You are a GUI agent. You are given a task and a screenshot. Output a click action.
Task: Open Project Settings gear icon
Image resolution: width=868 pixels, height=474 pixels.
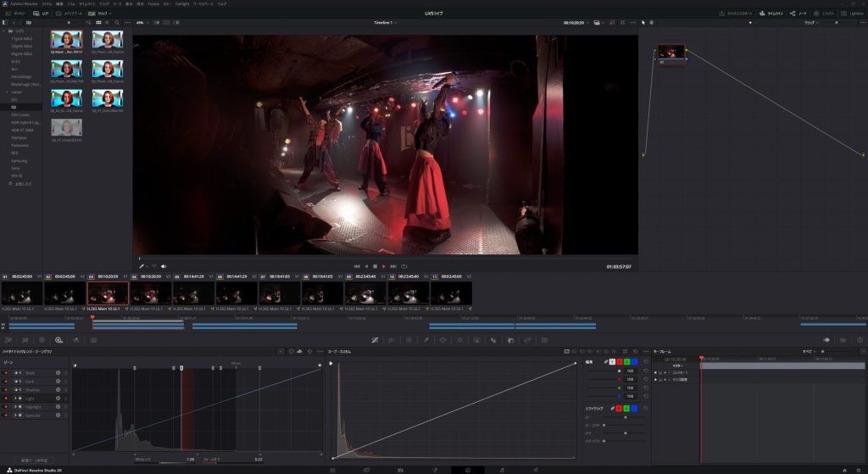pyautogui.click(x=859, y=470)
